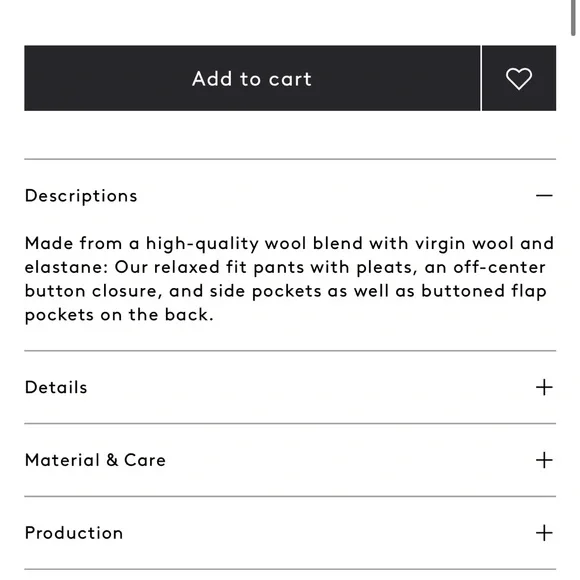Click the 'Made from a high-quality wool' line
580x580 pixels.
(289, 243)
